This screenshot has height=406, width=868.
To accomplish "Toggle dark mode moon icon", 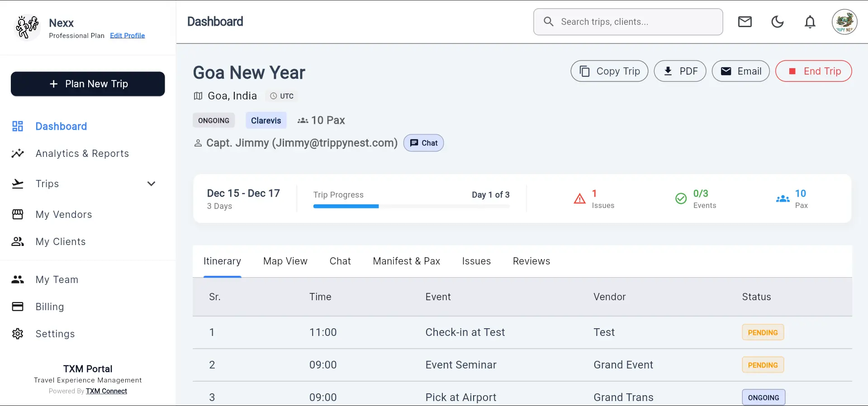I will [777, 22].
